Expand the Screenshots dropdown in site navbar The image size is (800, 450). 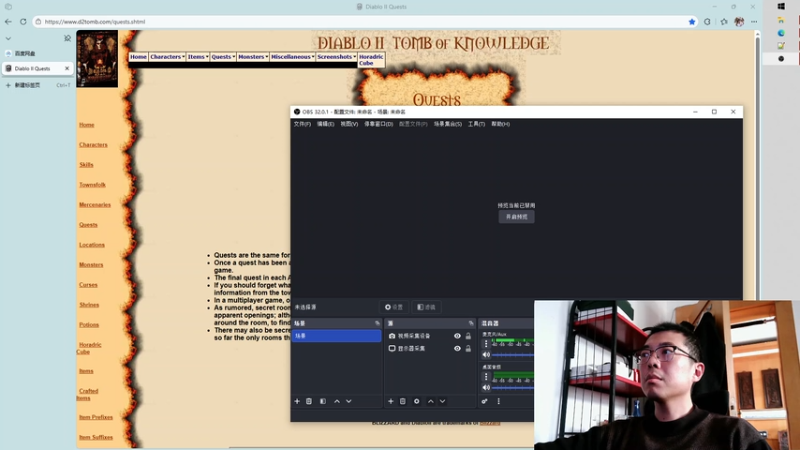pos(336,57)
